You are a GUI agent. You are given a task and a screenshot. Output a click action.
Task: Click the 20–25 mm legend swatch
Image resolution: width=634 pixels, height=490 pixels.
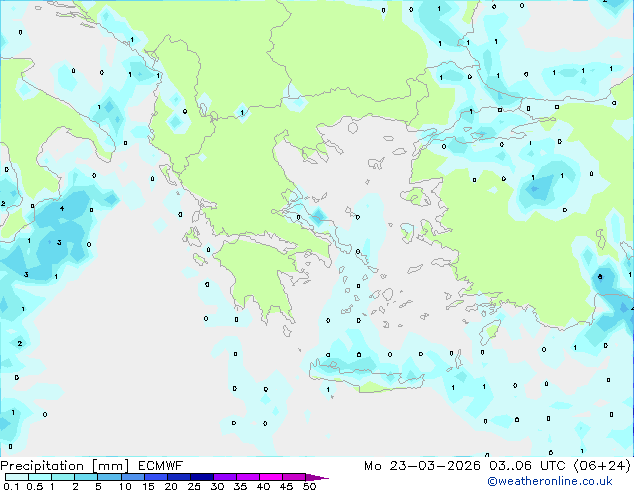tap(178, 477)
